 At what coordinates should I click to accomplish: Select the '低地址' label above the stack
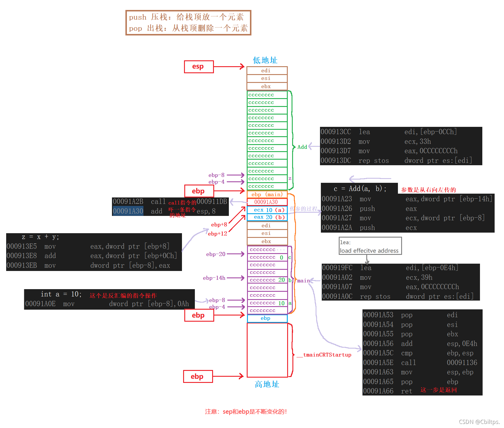(265, 60)
